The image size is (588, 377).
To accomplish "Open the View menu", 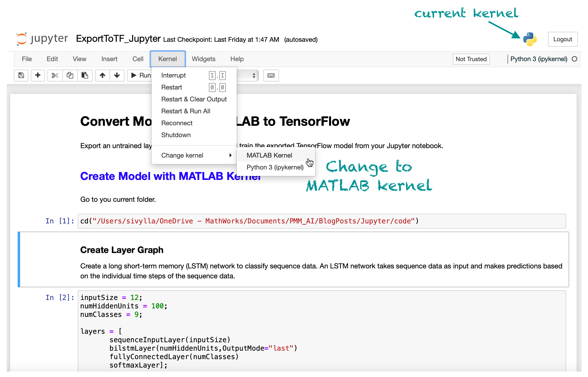I will click(x=79, y=59).
